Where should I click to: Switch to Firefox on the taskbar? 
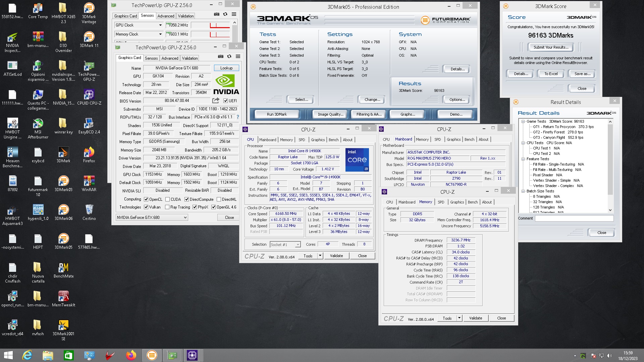(131, 355)
